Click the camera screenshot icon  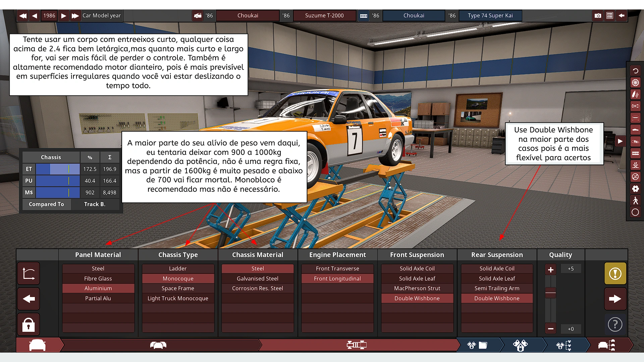coord(598,16)
